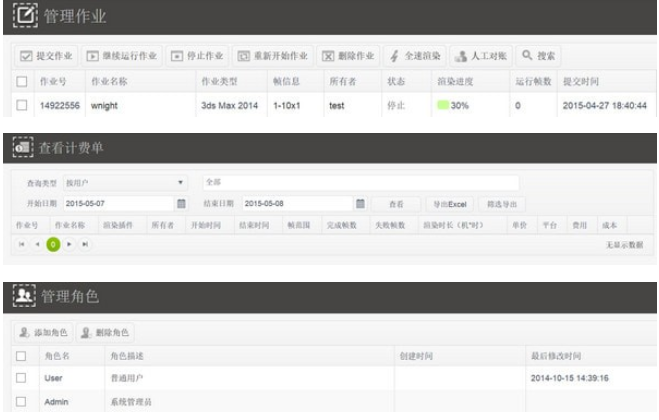
Task: Click 继续运行作业 to resume the job
Action: (x=122, y=56)
